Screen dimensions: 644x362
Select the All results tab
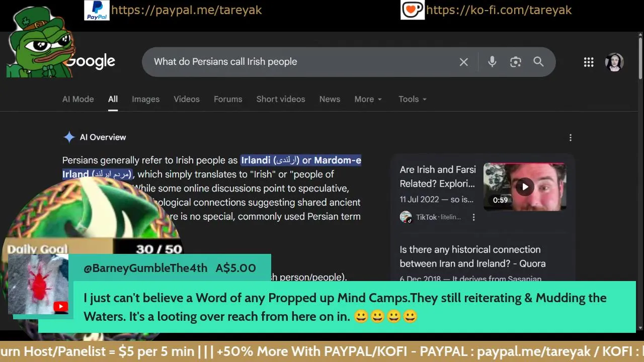pyautogui.click(x=113, y=99)
